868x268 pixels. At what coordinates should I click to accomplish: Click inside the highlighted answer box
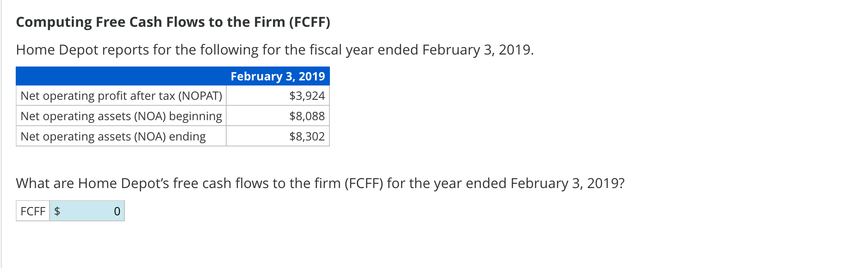(88, 211)
